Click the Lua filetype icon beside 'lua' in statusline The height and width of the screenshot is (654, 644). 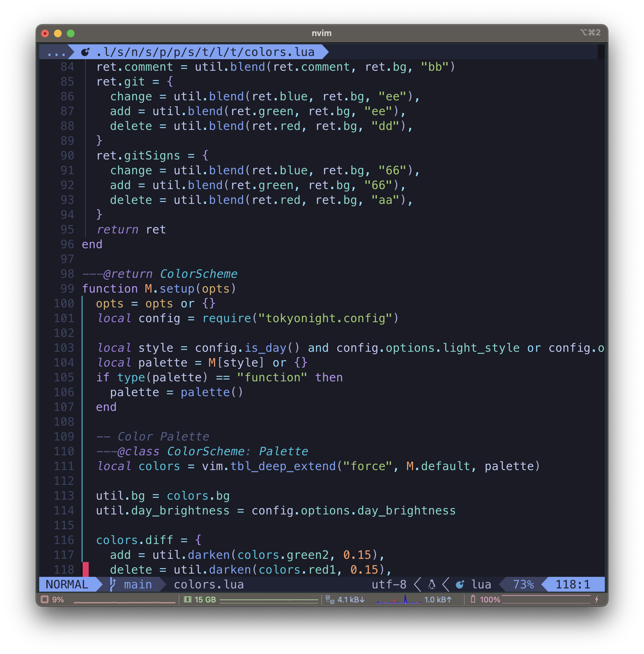pos(460,585)
